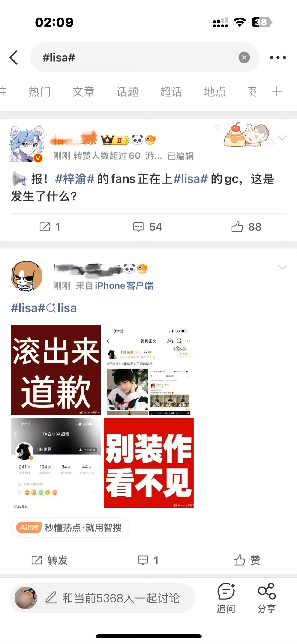Tap the Ai智搜 秒懂热点 button

[x=70, y=528]
